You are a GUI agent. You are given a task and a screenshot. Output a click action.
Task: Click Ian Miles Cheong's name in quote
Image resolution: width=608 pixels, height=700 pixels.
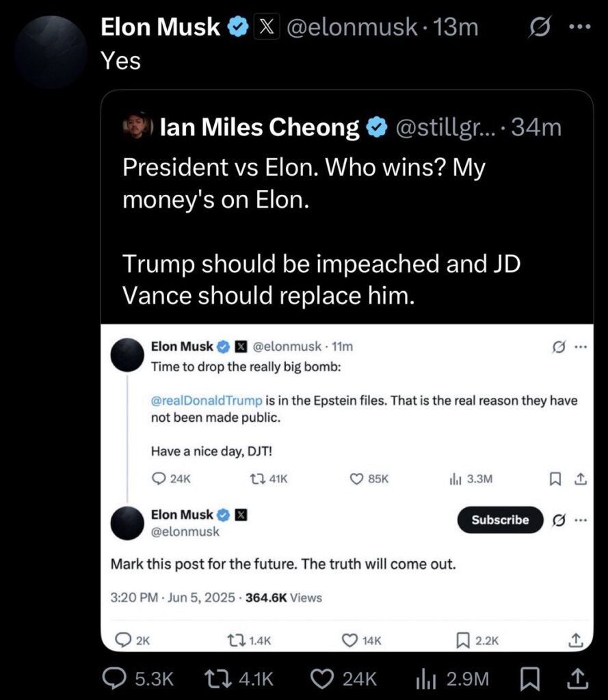[x=260, y=127]
